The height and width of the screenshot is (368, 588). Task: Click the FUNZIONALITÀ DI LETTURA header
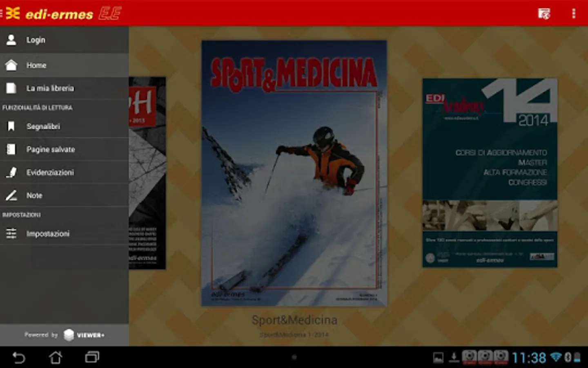pos(38,108)
